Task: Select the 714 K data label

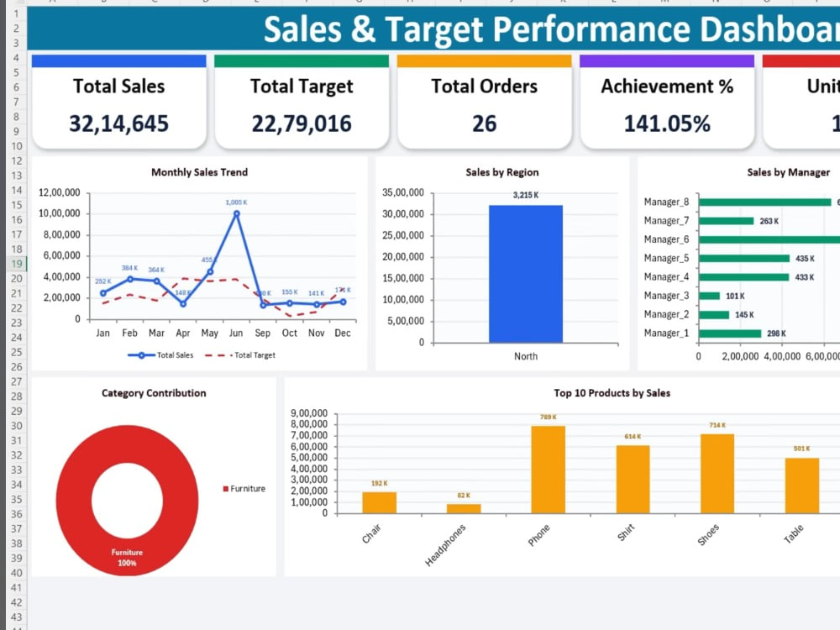Action: point(717,425)
